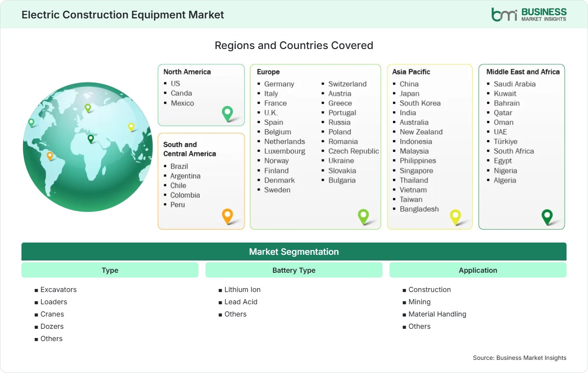Click 'Mining' under Application
The height and width of the screenshot is (373, 588).
(x=420, y=302)
